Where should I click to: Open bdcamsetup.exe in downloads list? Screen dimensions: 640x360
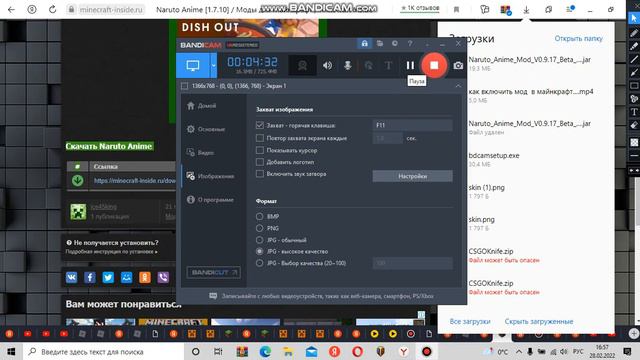(x=494, y=156)
